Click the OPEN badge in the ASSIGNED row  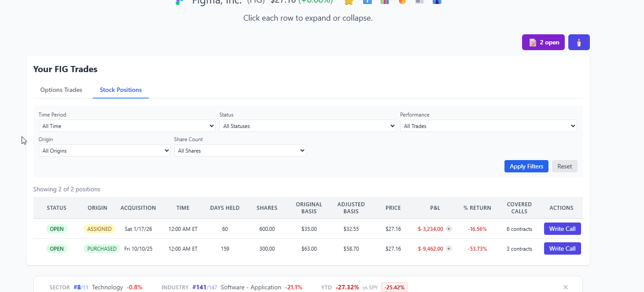(56, 229)
